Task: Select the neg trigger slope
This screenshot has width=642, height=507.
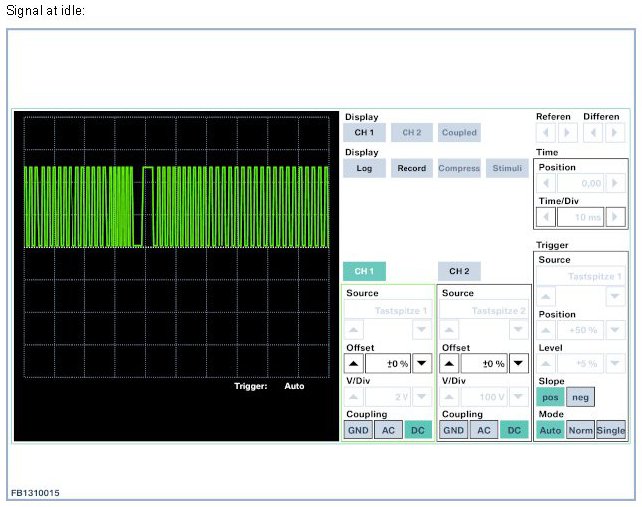Action: coord(580,397)
